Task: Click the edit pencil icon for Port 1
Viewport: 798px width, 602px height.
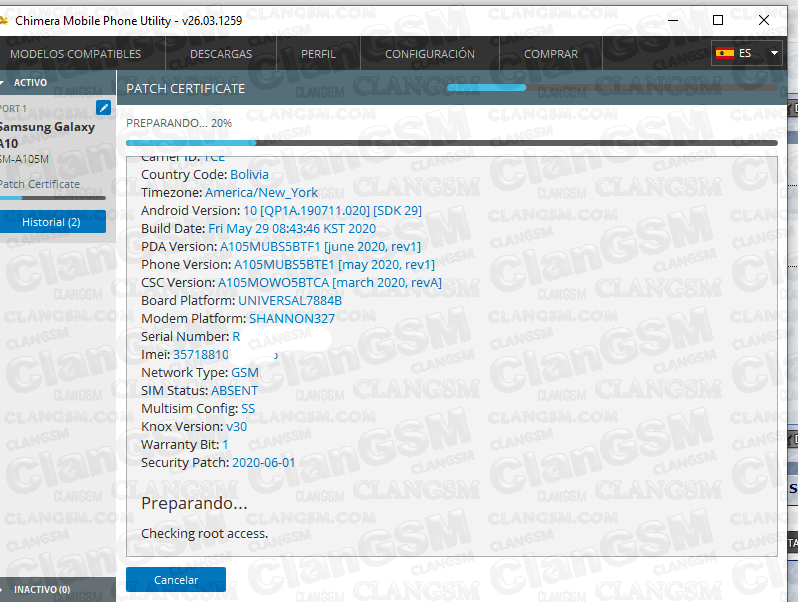Action: (103, 107)
